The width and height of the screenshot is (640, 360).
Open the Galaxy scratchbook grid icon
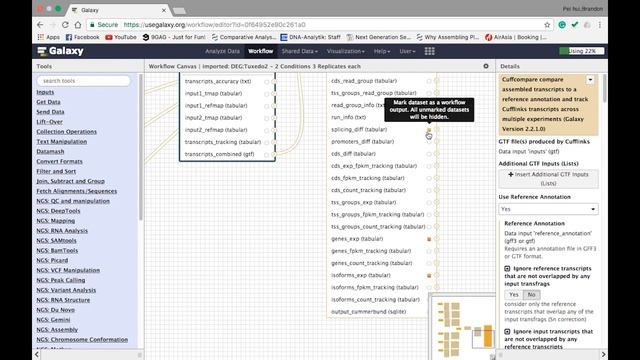coord(429,51)
